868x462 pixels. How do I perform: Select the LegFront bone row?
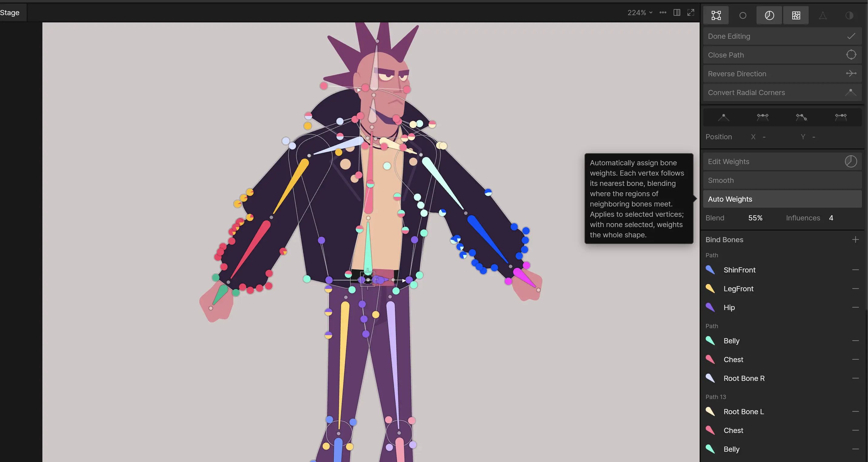[782, 289]
